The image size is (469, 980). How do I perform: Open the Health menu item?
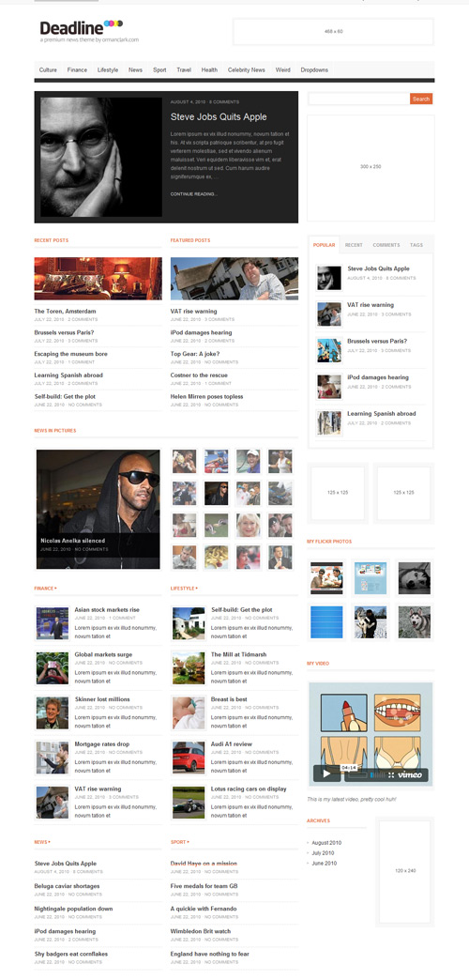point(209,70)
